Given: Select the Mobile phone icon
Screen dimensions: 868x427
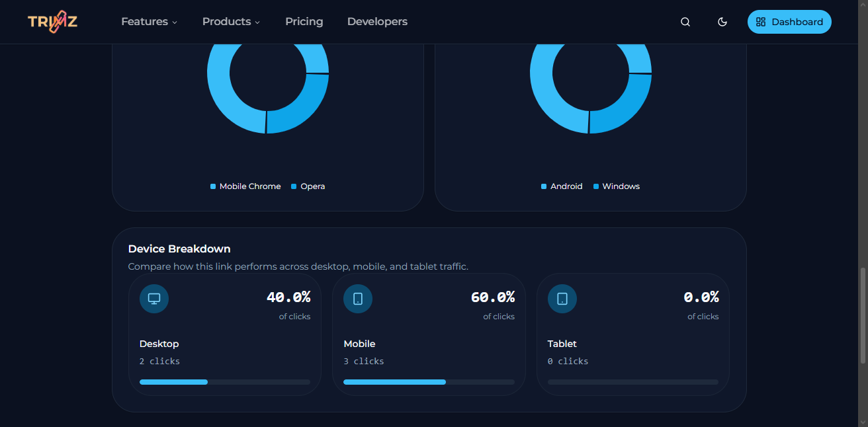Looking at the screenshot, I should (358, 298).
